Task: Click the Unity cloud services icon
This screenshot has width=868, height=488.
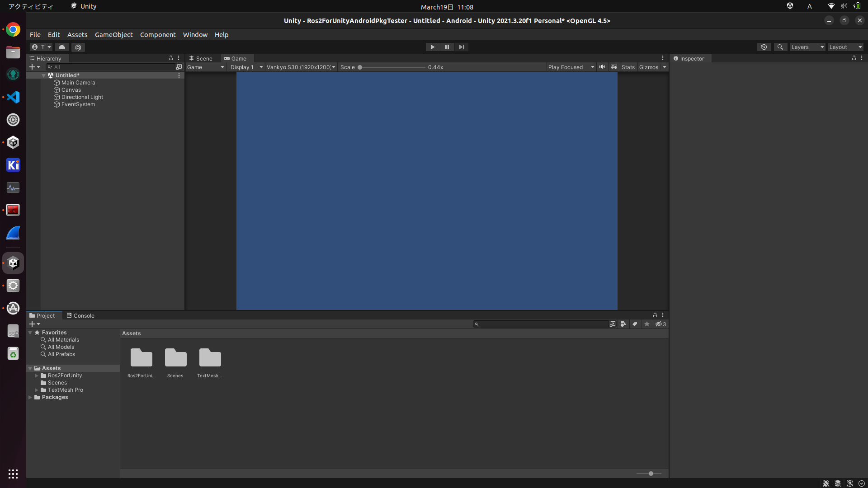Action: click(61, 47)
